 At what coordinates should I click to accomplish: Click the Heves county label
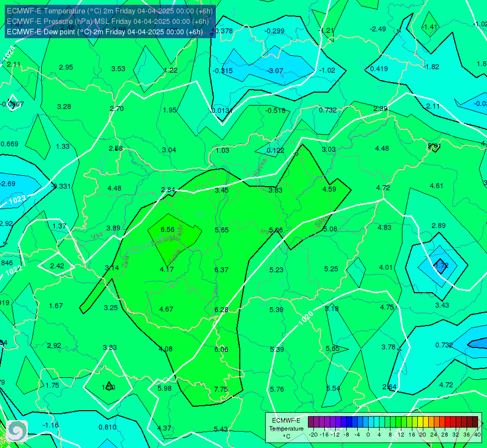click(260, 167)
